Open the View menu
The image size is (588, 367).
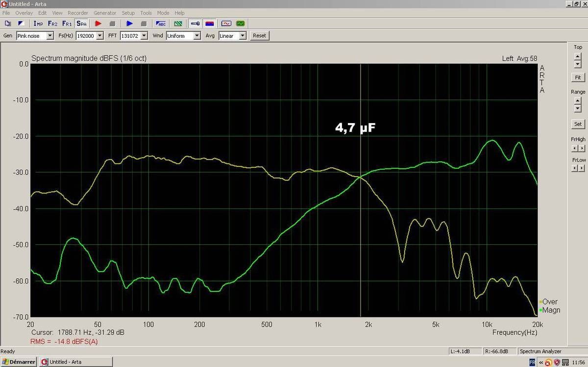[x=57, y=13]
